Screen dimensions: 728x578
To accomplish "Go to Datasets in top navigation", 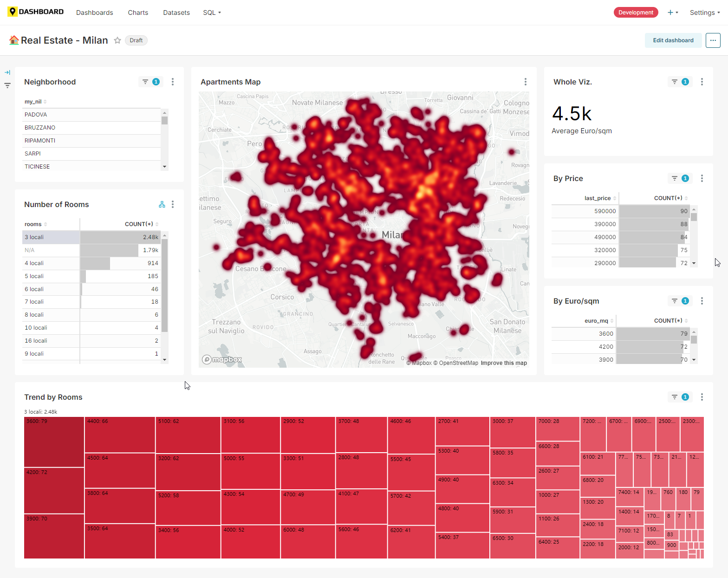I will (176, 13).
